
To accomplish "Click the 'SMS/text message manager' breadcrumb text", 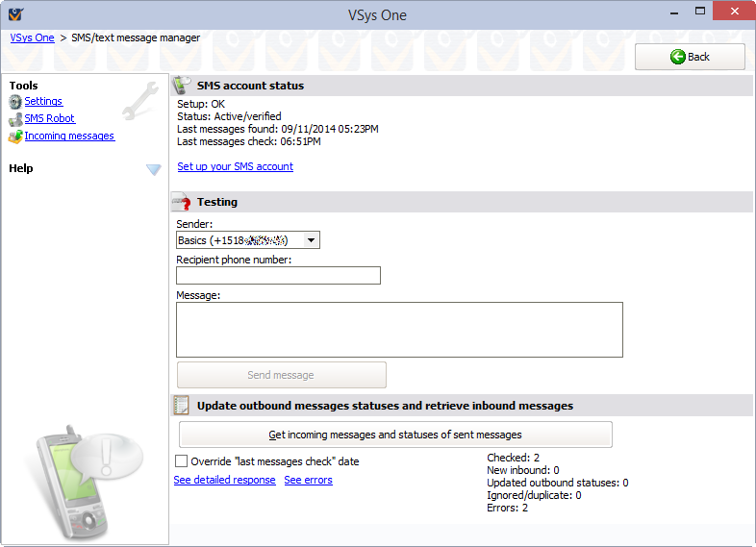I will pyautogui.click(x=136, y=37).
